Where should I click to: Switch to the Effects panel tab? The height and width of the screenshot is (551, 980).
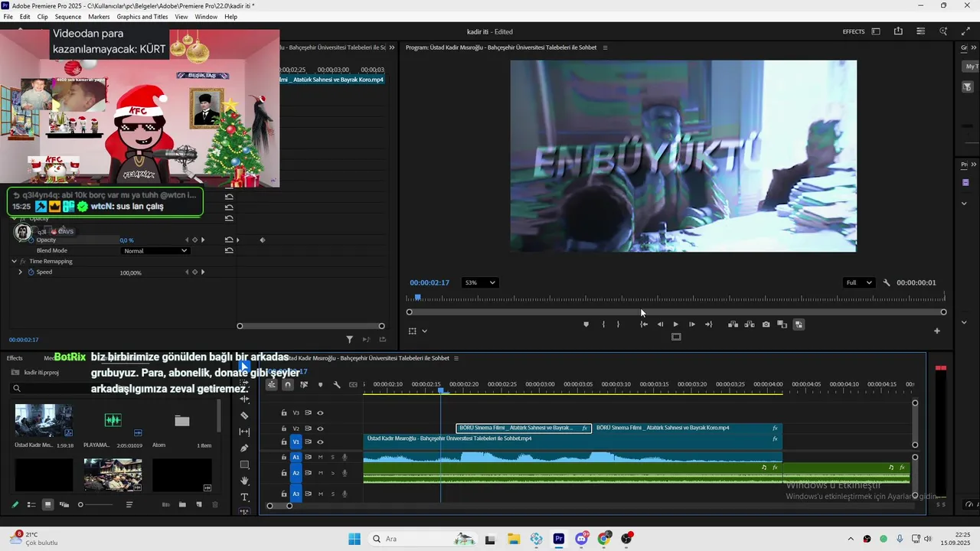[x=15, y=358]
